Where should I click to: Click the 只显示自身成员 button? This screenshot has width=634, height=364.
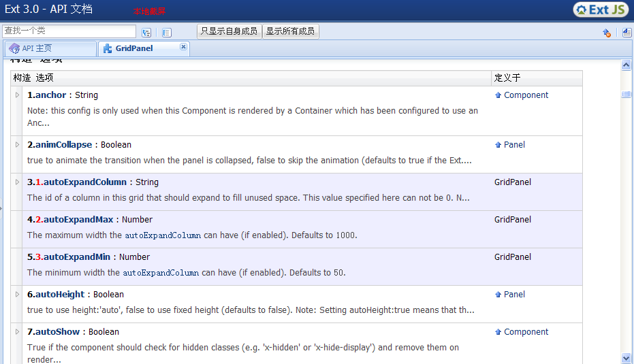click(229, 31)
